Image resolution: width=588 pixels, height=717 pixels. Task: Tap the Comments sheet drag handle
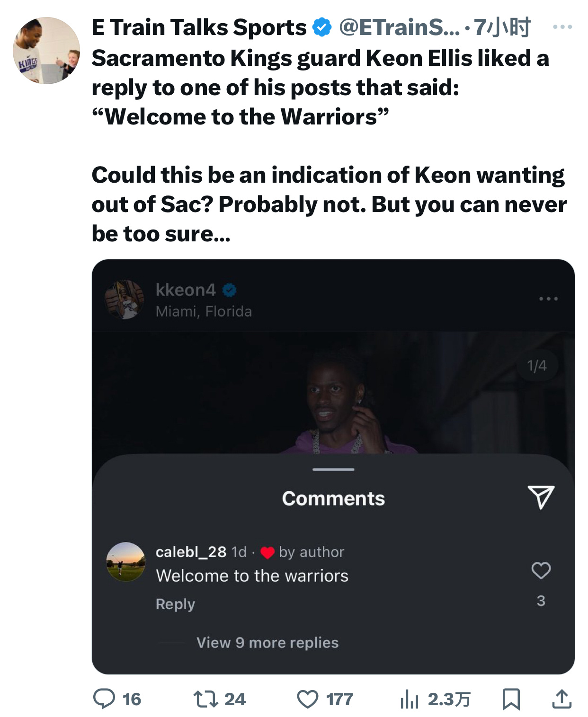tap(333, 469)
